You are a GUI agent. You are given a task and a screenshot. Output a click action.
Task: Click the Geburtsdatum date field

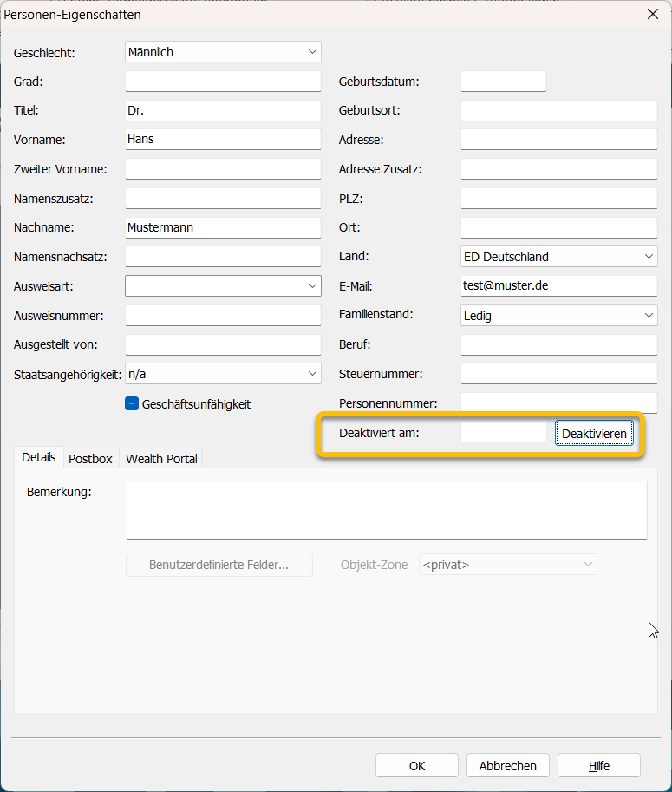tap(503, 82)
